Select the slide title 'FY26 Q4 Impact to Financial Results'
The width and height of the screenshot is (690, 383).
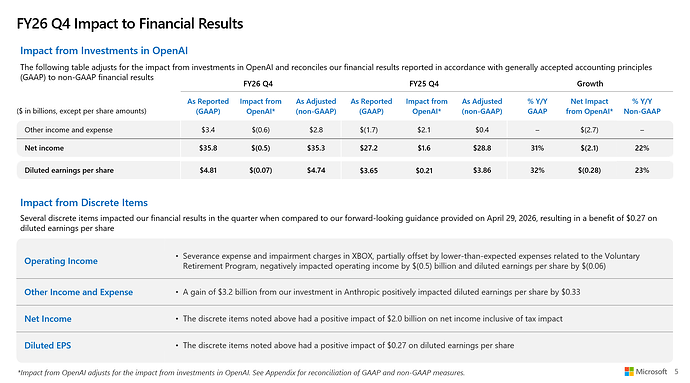tap(130, 24)
